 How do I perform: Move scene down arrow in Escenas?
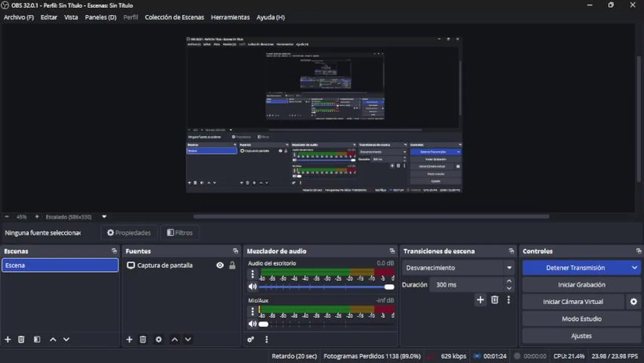coord(66,339)
